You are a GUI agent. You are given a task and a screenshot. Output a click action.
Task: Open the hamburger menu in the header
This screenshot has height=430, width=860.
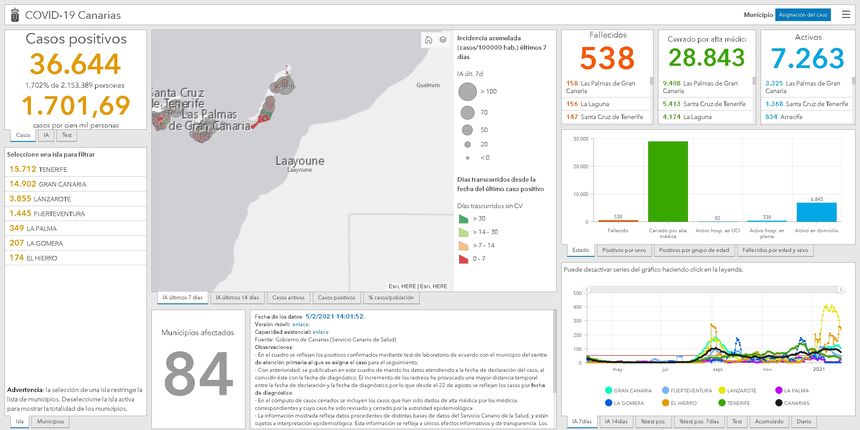pyautogui.click(x=846, y=15)
